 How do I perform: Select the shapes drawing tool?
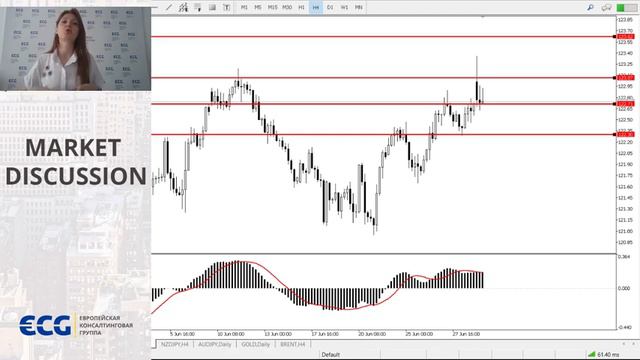click(x=212, y=7)
